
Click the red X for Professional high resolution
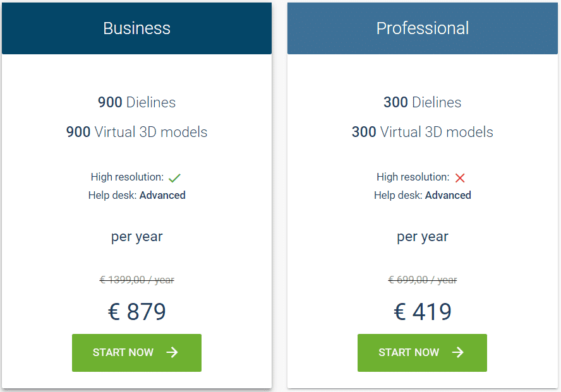(460, 177)
